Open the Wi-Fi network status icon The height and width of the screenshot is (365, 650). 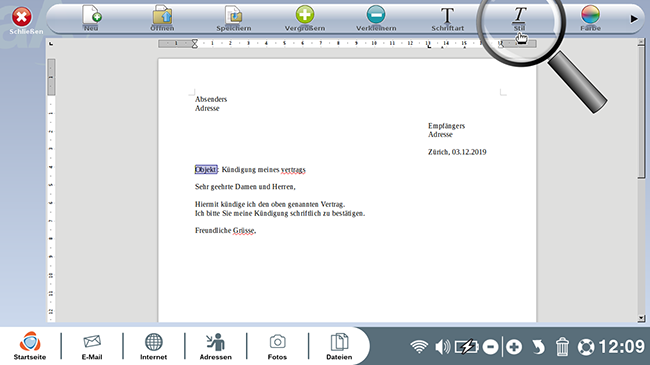click(x=419, y=347)
